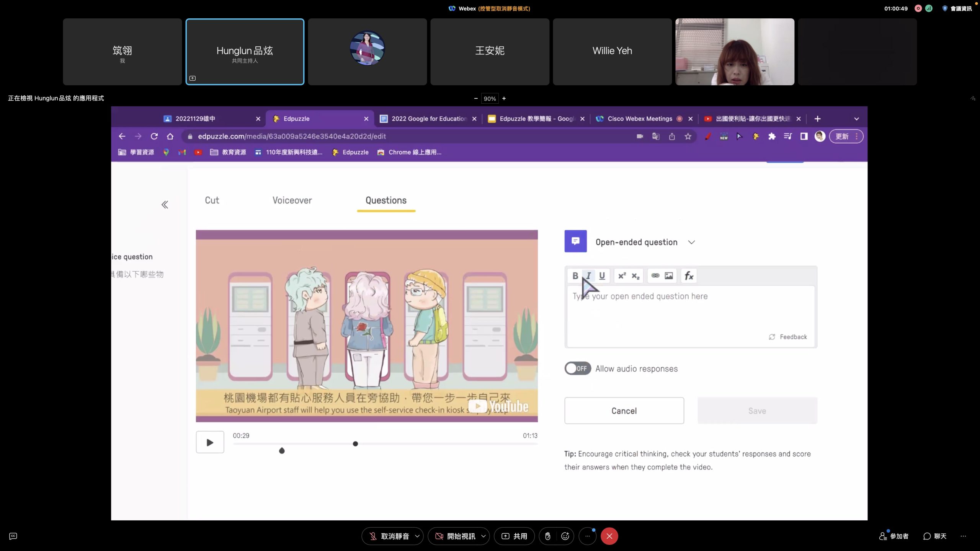Insert a link with the link icon
Viewport: 980px width, 551px height.
655,275
